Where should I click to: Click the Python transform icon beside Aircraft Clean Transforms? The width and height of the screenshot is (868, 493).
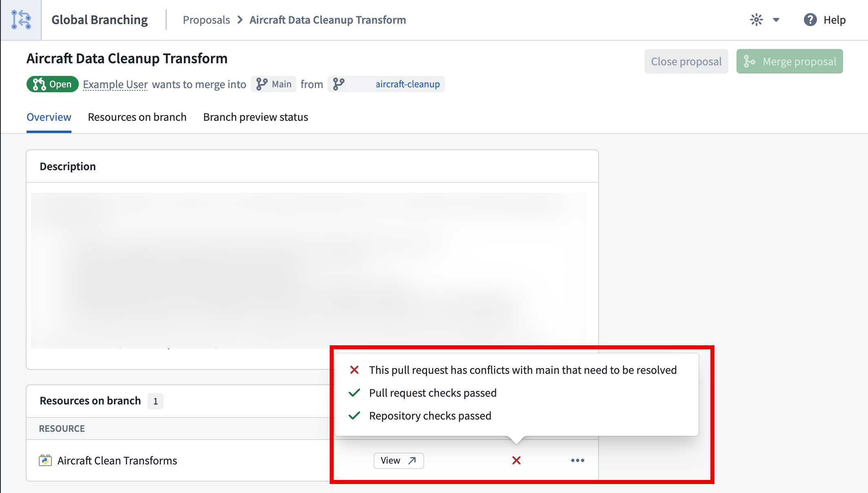46,460
